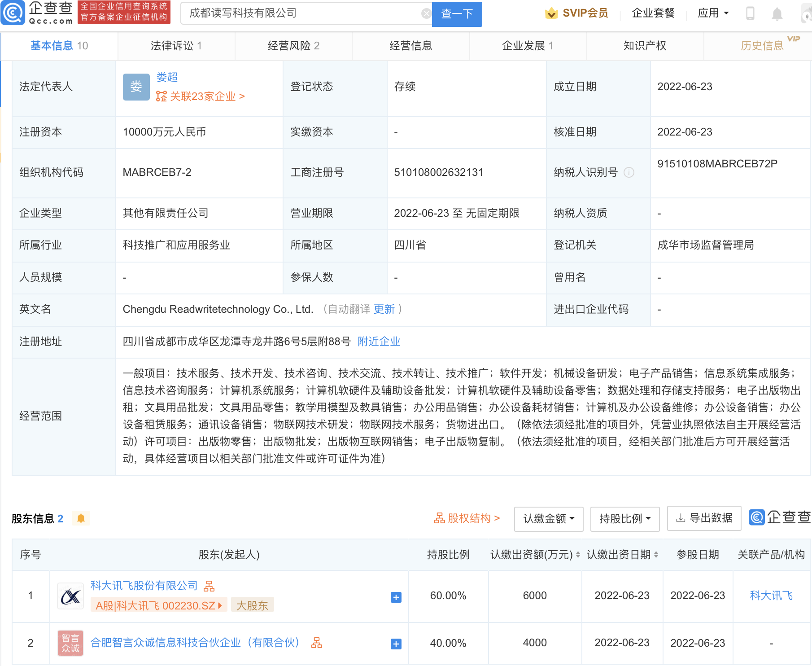The height and width of the screenshot is (666, 812).
Task: Expand row plus icon for 合肥智言众诚
Action: pos(396,644)
